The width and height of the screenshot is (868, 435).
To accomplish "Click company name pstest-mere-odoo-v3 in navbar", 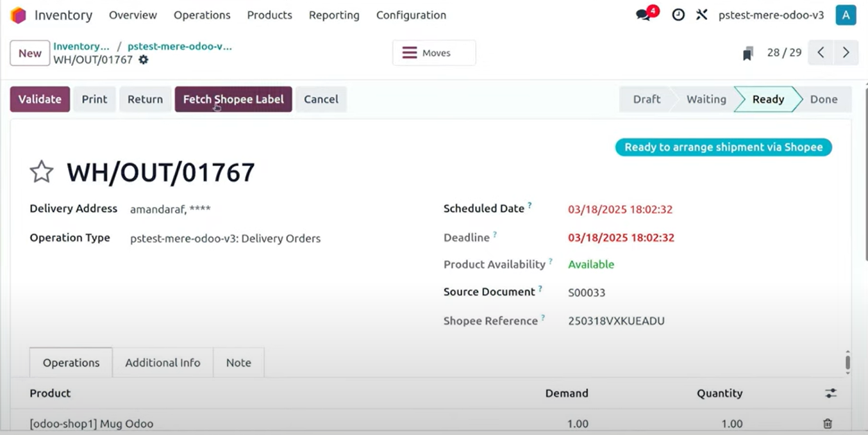I will click(771, 15).
